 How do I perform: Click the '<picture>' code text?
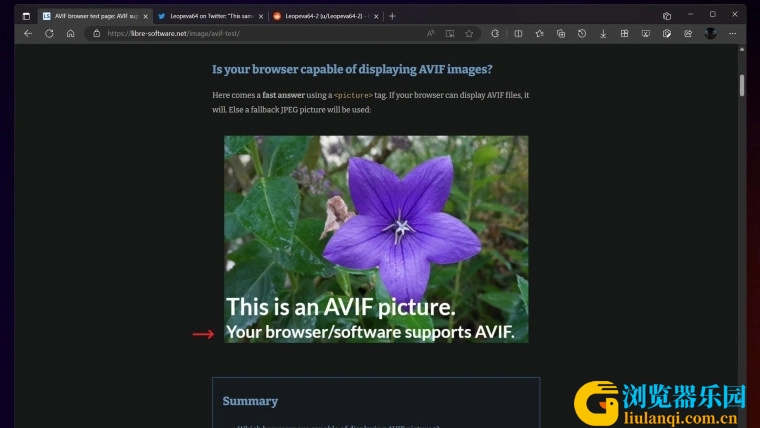[x=353, y=95]
